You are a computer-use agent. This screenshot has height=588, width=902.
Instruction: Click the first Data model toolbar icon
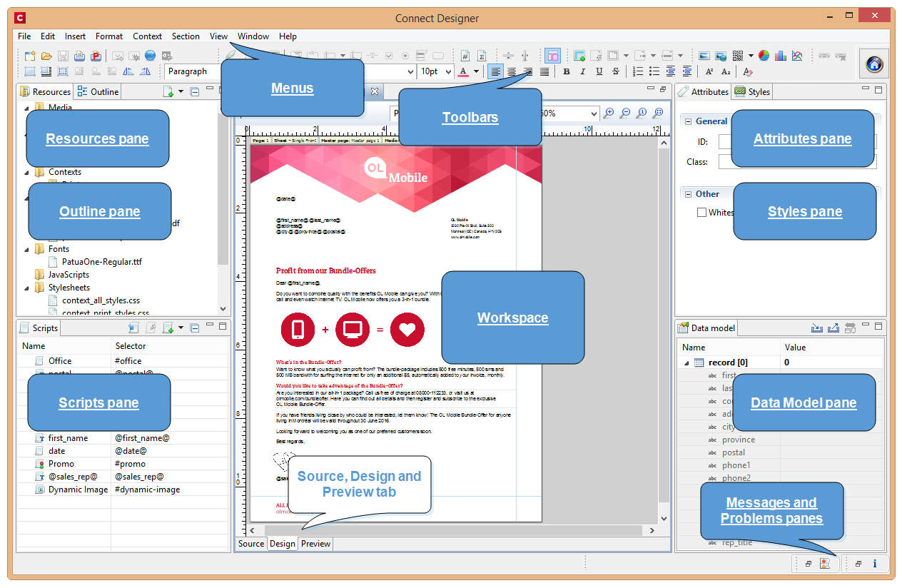[817, 328]
